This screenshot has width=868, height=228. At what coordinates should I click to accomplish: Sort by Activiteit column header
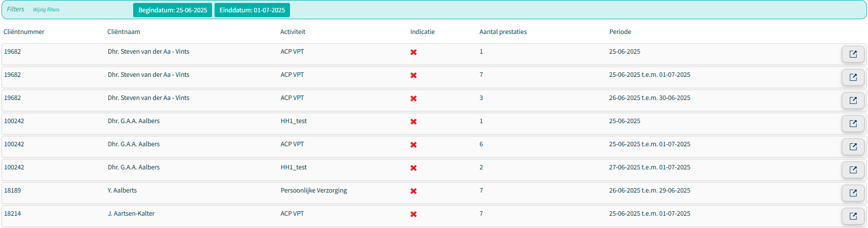293,32
